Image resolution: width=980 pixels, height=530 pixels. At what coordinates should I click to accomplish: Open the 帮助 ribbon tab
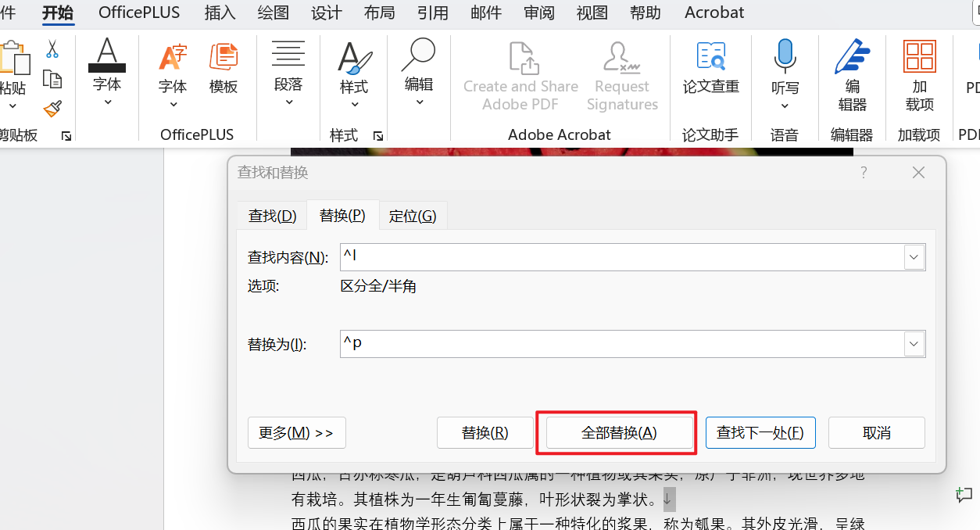(x=646, y=13)
